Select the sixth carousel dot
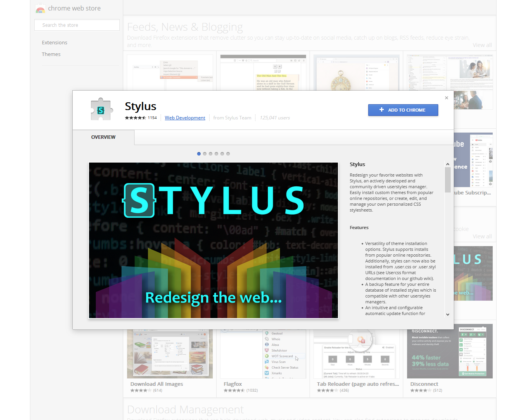Viewport: 530px width, 420px height. pyautogui.click(x=228, y=154)
